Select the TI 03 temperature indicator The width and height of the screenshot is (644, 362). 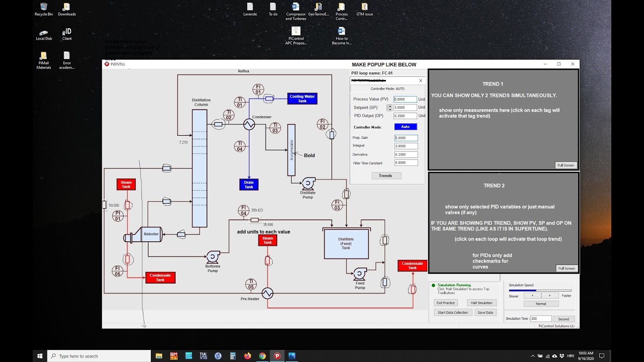click(x=275, y=128)
